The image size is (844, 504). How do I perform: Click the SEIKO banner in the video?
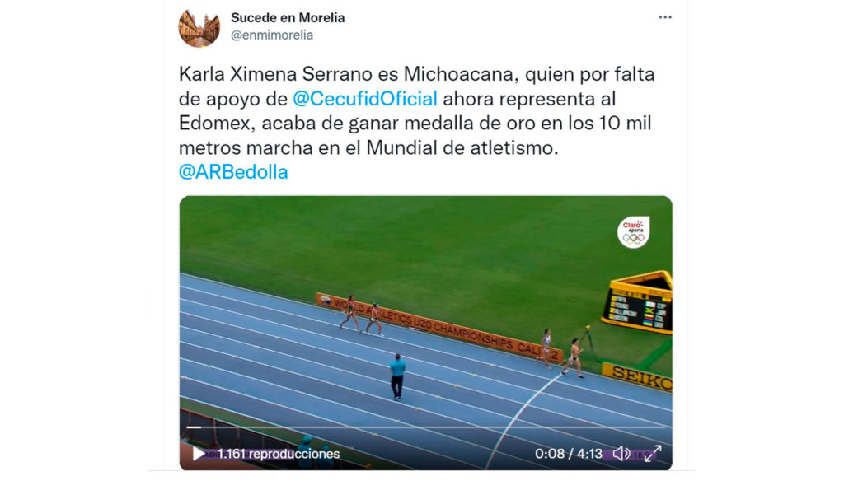(x=637, y=376)
